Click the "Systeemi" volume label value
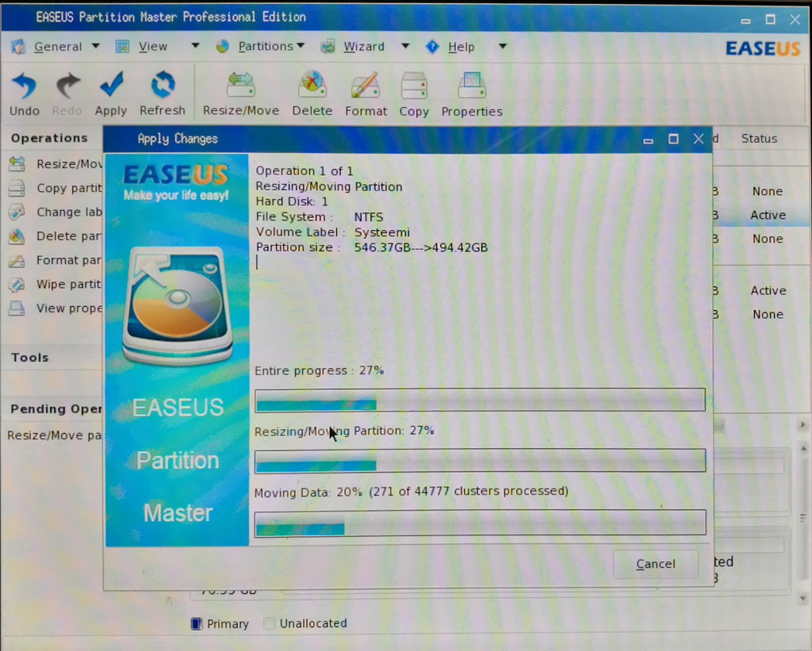812x651 pixels. 382,232
